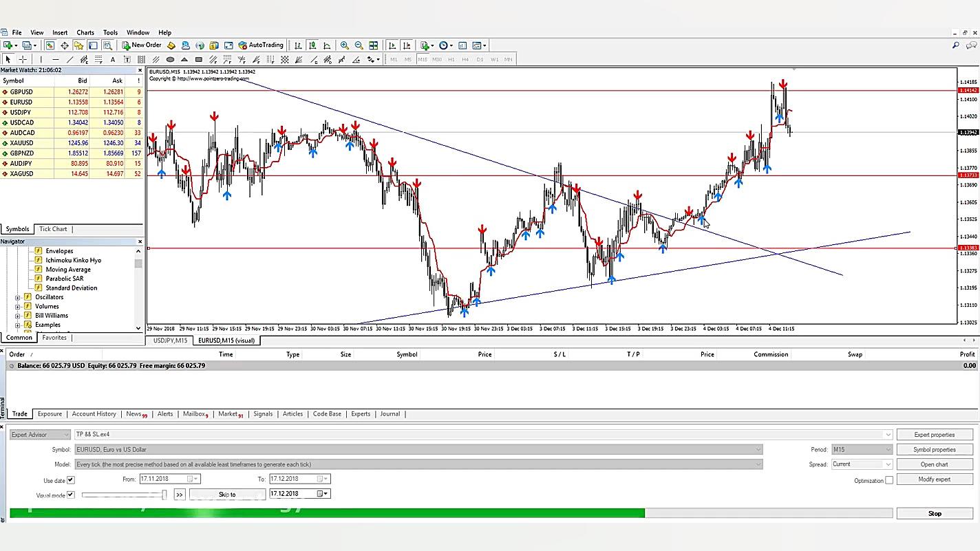The image size is (980, 551).
Task: Select the ellipse shape drawing tool
Action: coord(170,59)
